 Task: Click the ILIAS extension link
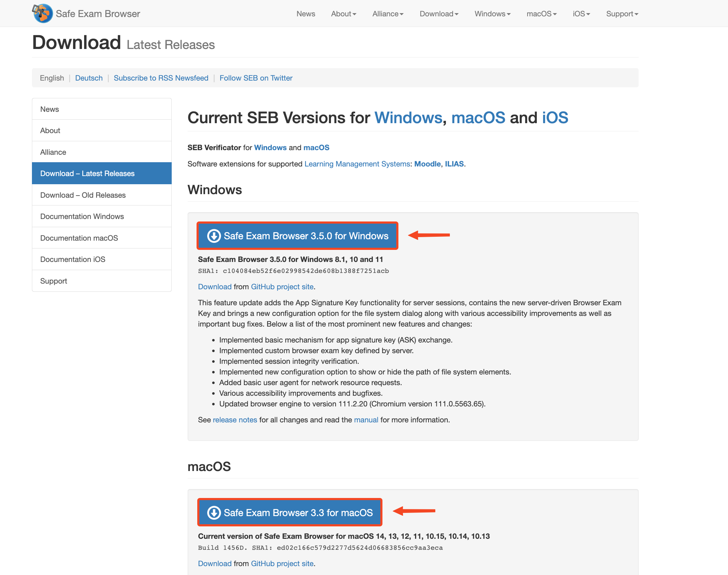454,164
